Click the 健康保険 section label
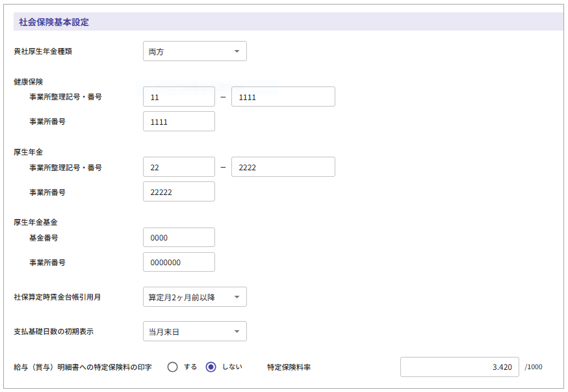 pos(28,82)
